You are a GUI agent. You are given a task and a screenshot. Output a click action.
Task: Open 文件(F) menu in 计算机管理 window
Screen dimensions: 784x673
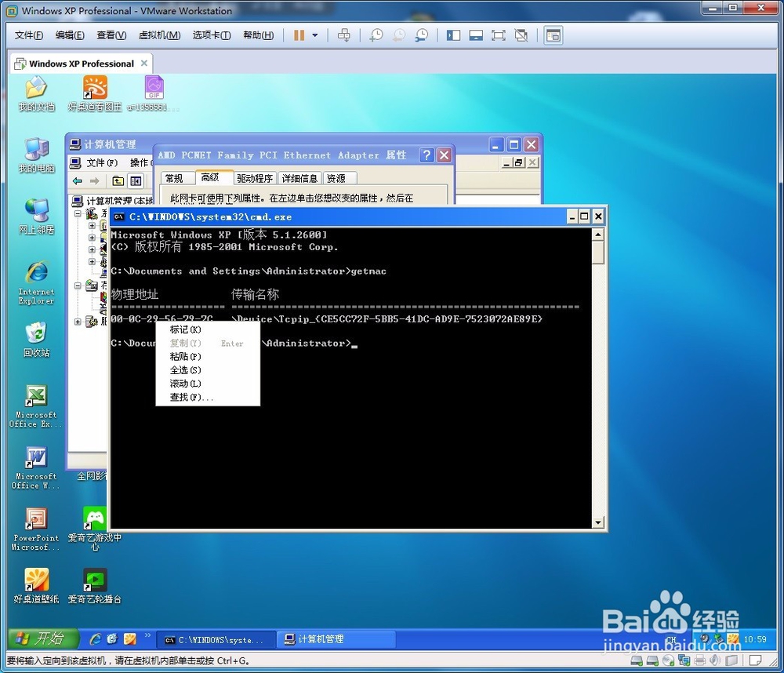101,162
